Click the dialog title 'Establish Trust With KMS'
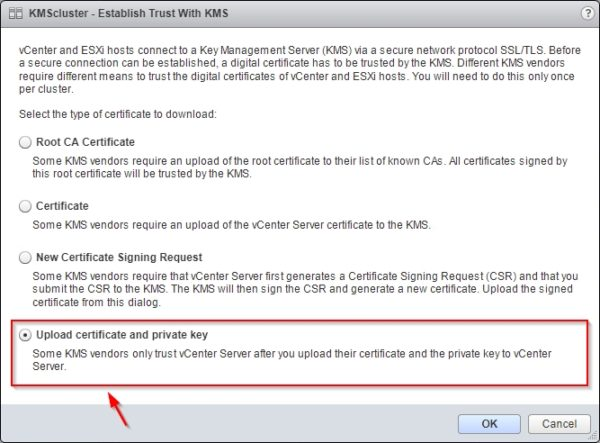Screen dimensions: 600x443 pyautogui.click(x=163, y=13)
